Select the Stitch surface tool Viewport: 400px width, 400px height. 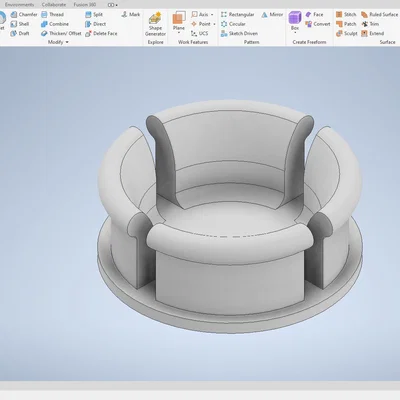[346, 15]
